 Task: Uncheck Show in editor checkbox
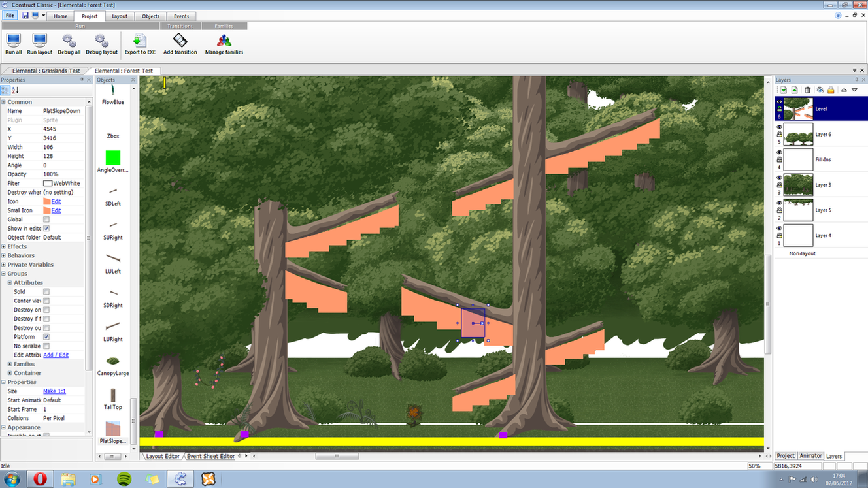click(x=46, y=229)
